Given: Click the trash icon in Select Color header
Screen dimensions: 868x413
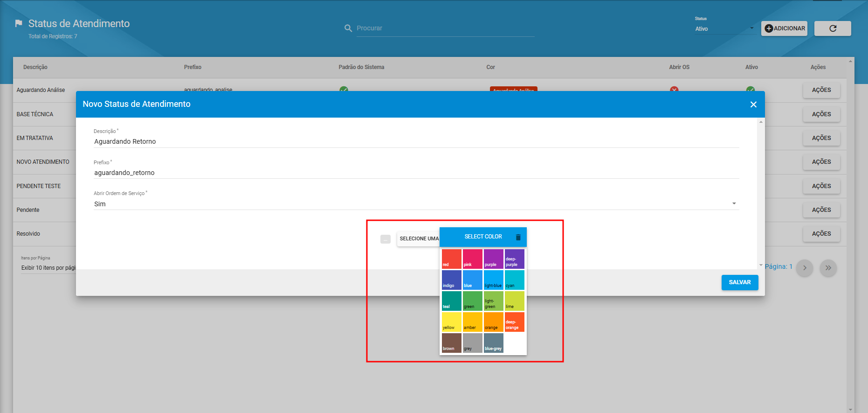Looking at the screenshot, I should [518, 237].
